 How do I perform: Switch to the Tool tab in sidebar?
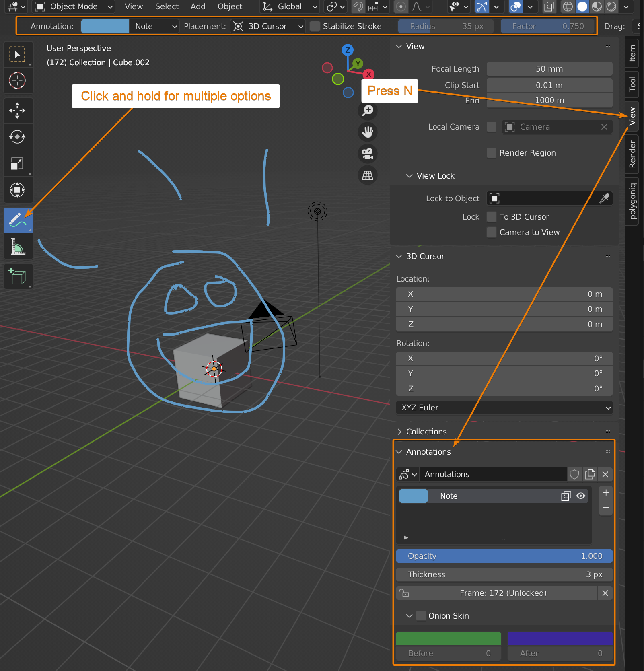tap(632, 84)
